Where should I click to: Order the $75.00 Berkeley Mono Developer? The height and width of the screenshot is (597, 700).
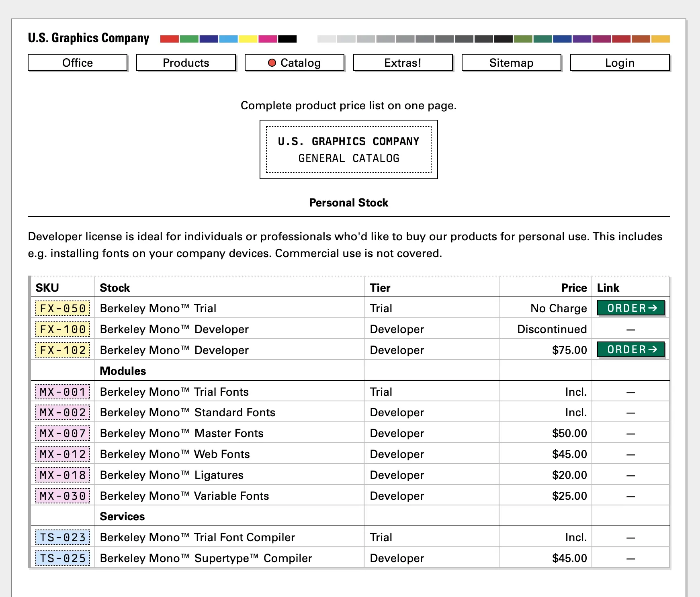[631, 350]
